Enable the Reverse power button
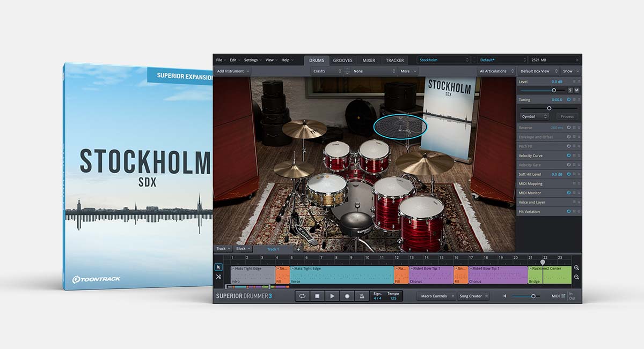The image size is (644, 349). click(x=568, y=128)
